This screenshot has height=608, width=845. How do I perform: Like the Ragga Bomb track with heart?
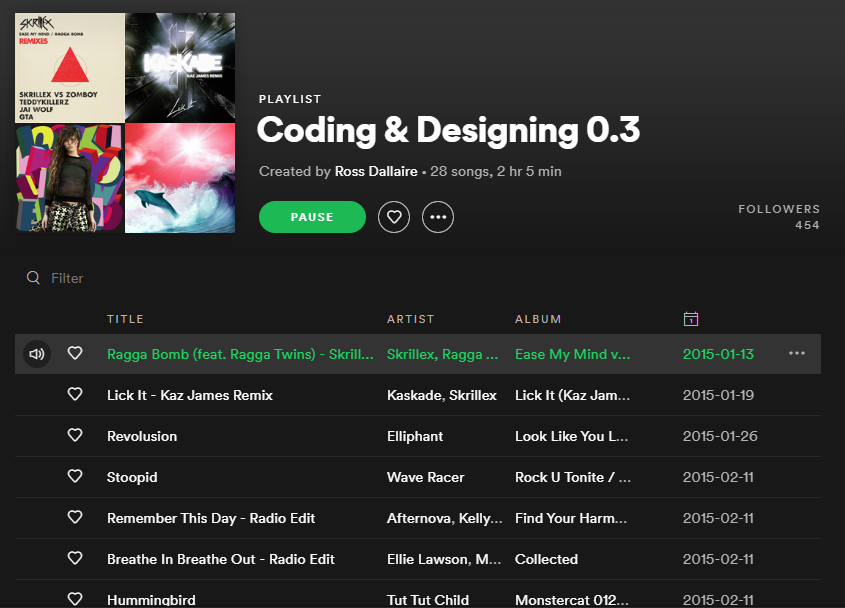tap(75, 353)
